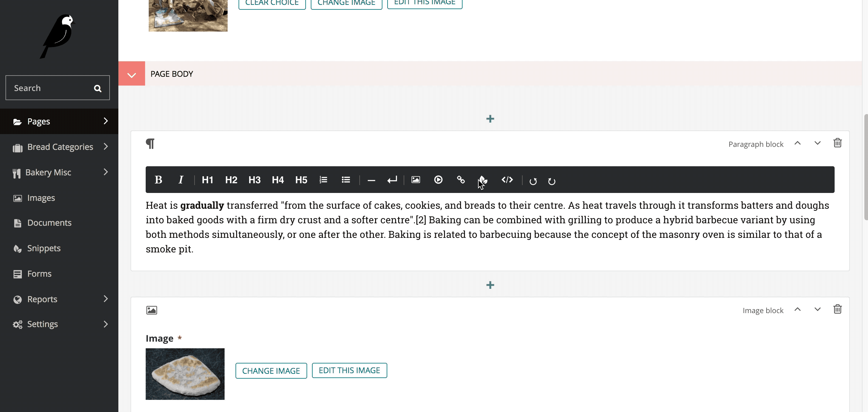
Task: Collapse the Page Body section
Action: [131, 73]
